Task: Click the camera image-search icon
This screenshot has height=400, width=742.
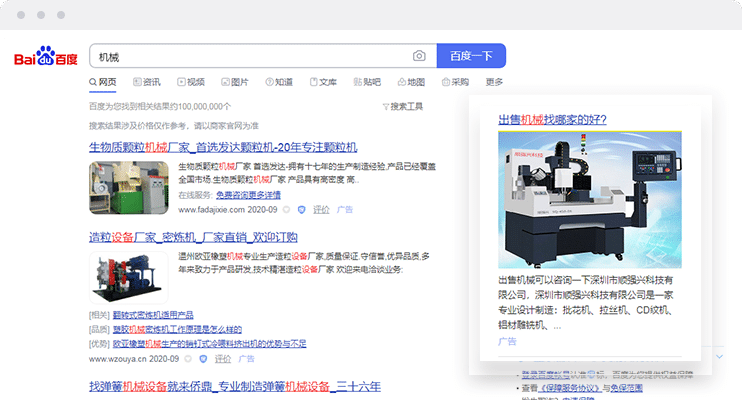Action: tap(420, 56)
